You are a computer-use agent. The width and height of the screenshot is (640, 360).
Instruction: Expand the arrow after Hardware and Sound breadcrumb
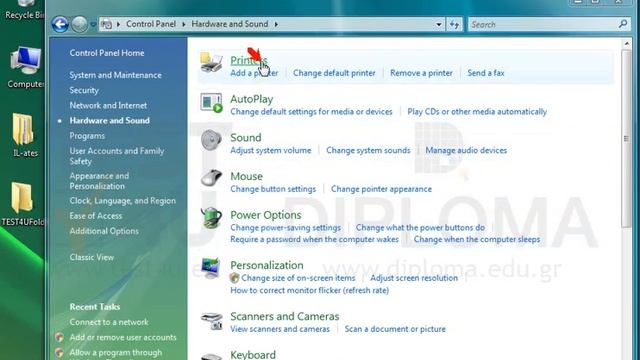pos(276,24)
